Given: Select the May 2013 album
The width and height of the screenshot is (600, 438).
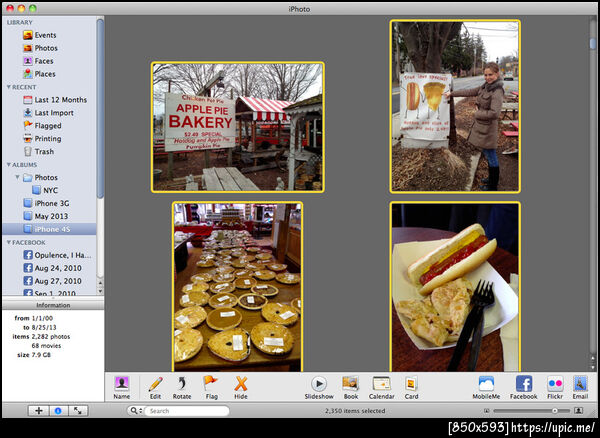Looking at the screenshot, I should [x=46, y=217].
